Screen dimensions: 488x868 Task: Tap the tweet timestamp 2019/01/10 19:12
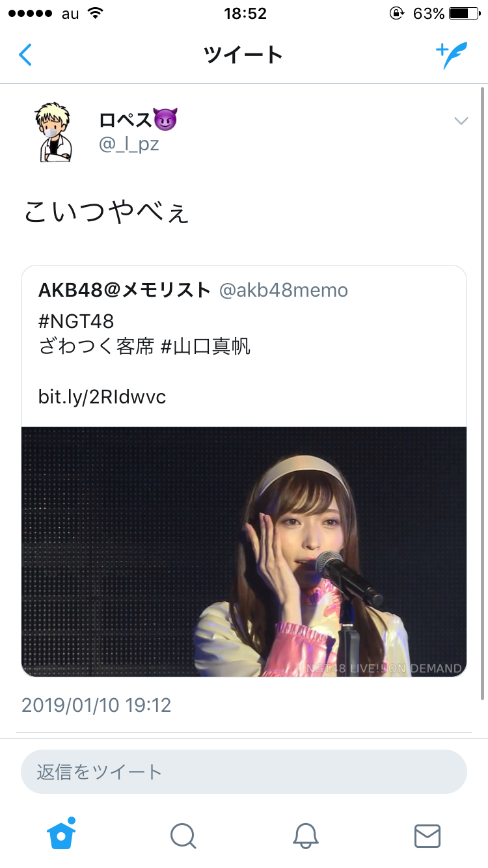tap(96, 705)
